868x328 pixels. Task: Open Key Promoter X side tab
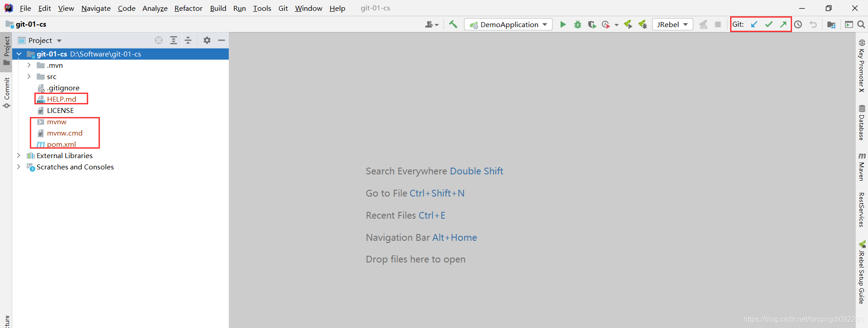(862, 66)
